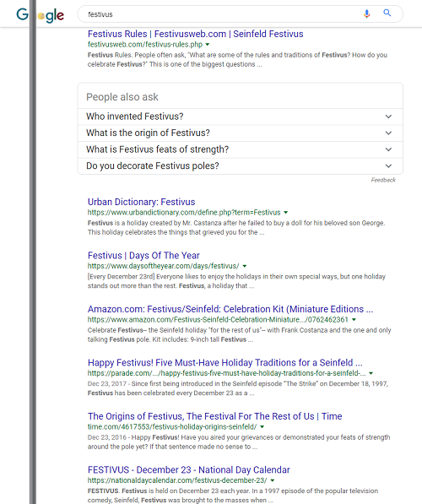This screenshot has width=422, height=504.
Task: Expand 'Do you decorate Festivus poles?'
Action: pyautogui.click(x=240, y=166)
